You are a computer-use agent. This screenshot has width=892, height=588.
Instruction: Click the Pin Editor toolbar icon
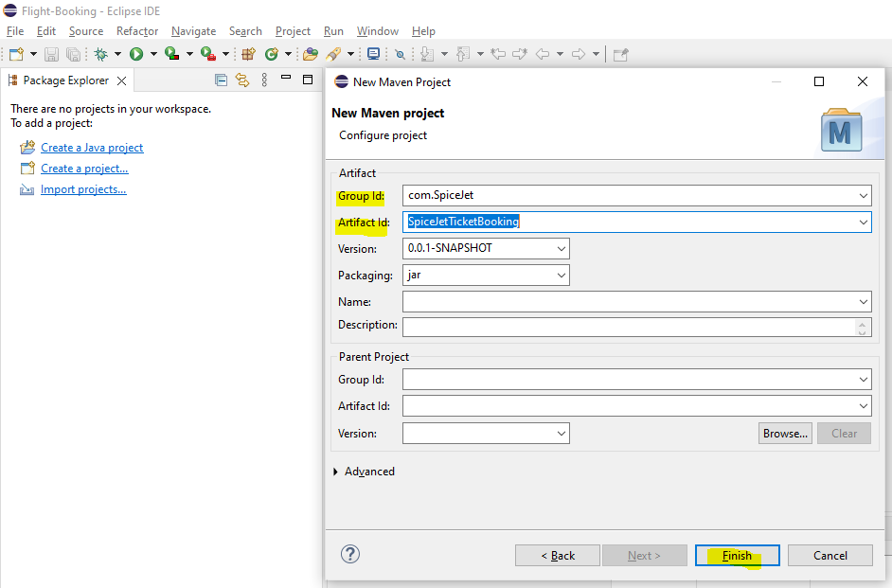(x=620, y=55)
